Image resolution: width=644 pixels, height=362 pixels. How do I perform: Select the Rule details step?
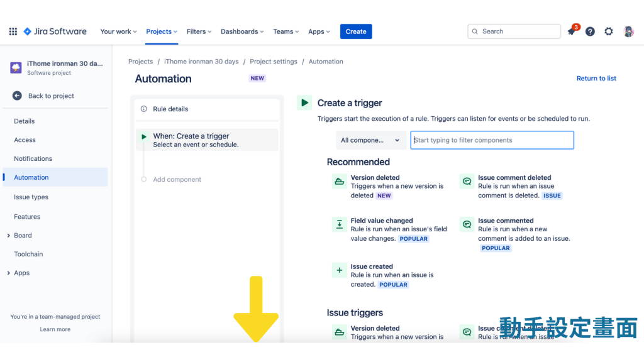206,109
